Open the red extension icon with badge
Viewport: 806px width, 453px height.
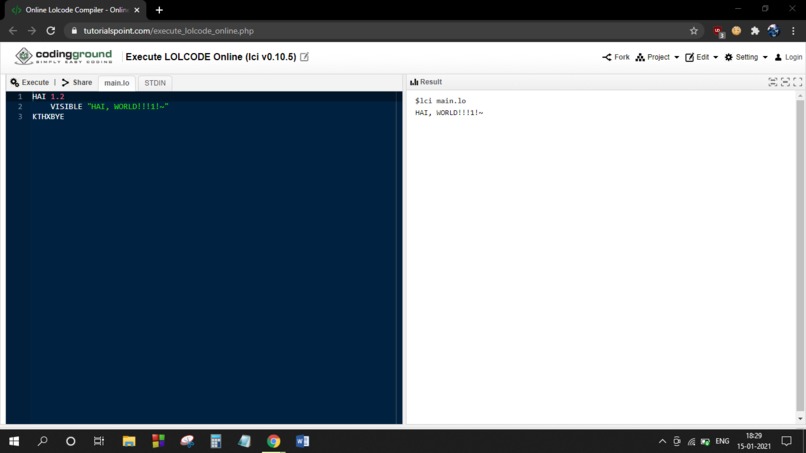coord(718,31)
